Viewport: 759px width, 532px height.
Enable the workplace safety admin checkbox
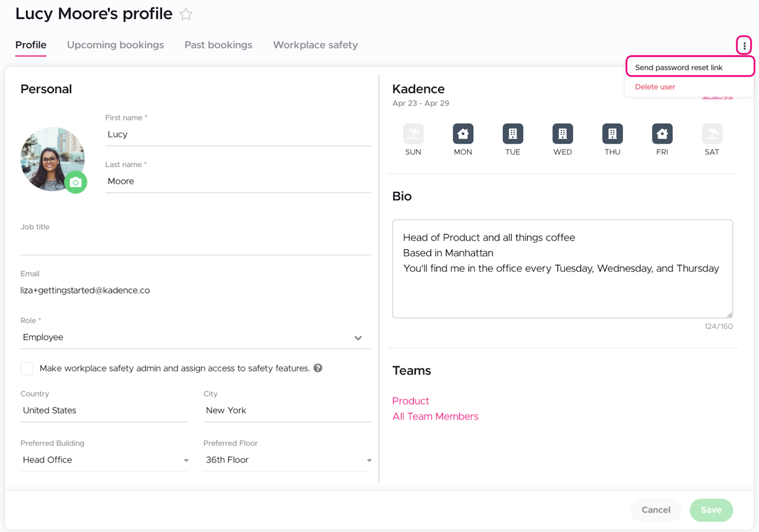coord(27,368)
